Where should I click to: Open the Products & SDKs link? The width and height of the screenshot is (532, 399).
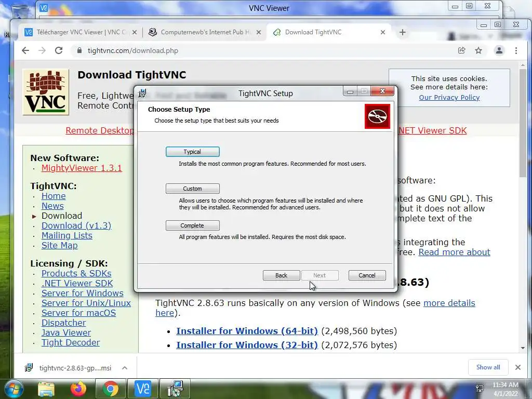(x=76, y=273)
